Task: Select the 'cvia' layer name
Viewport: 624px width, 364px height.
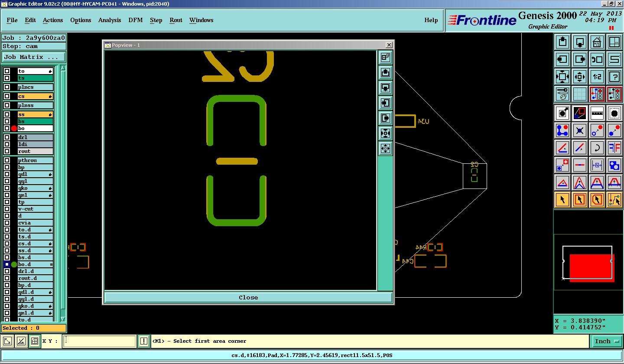Action: [35, 223]
